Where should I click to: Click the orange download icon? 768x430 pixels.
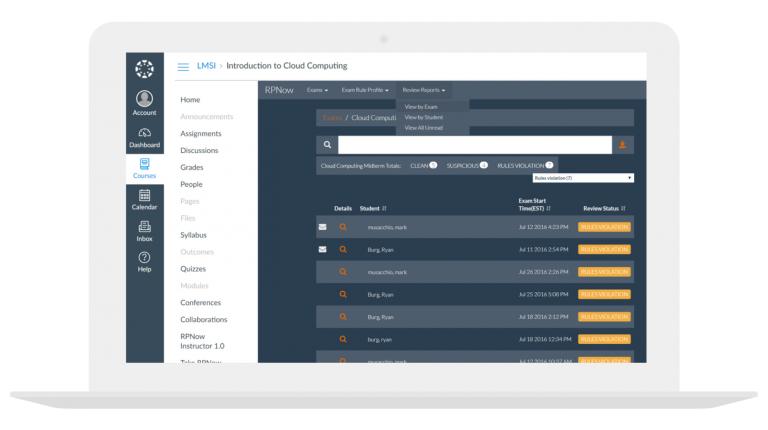[x=623, y=145]
